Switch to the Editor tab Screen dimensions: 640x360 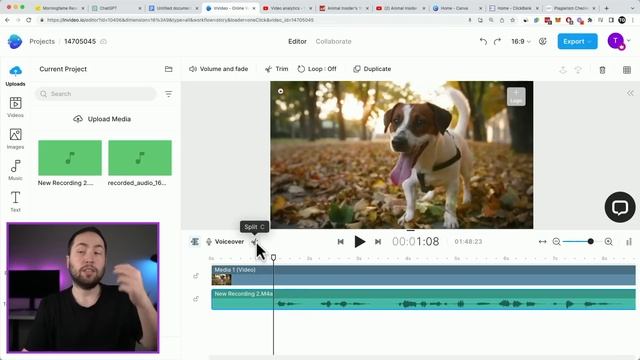(x=297, y=41)
